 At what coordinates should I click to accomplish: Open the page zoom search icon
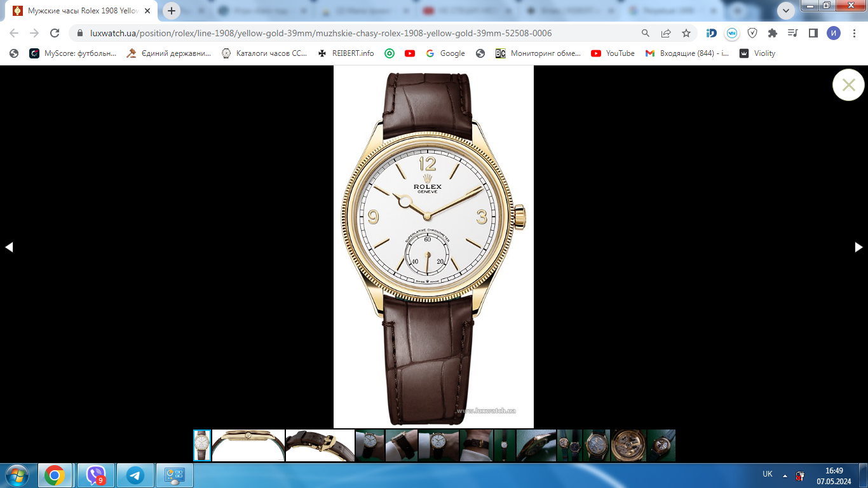[x=646, y=33]
